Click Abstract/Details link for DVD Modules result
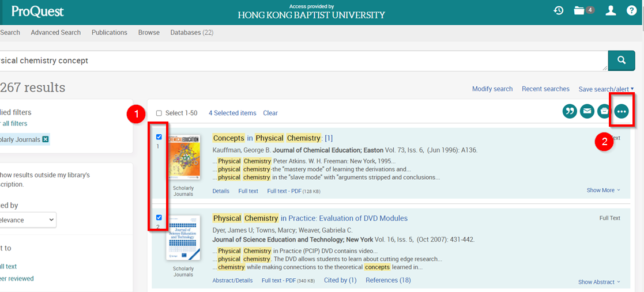This screenshot has height=292, width=644. pyautogui.click(x=232, y=281)
